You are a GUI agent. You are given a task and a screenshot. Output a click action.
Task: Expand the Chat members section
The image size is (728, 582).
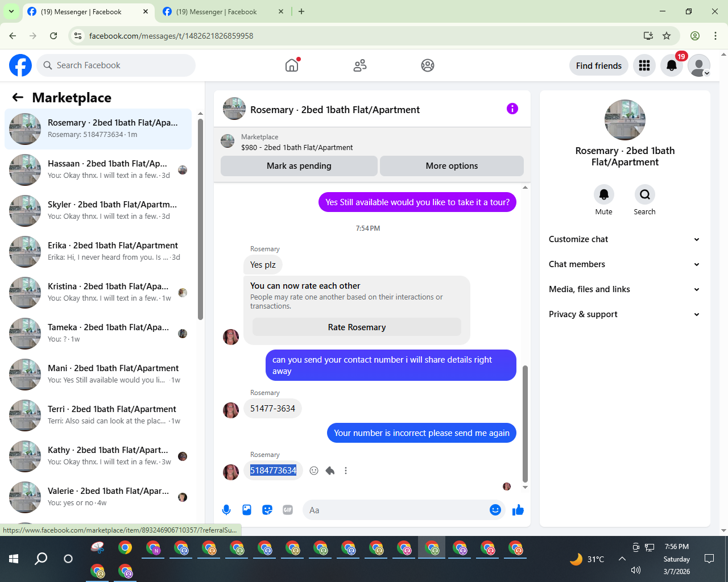(x=625, y=264)
